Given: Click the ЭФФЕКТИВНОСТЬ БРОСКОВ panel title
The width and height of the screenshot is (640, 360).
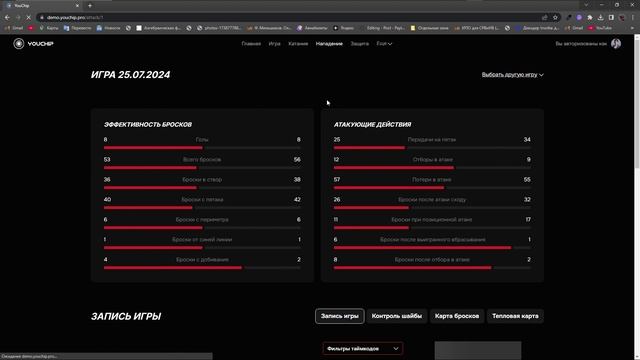Looking at the screenshot, I should [x=148, y=124].
